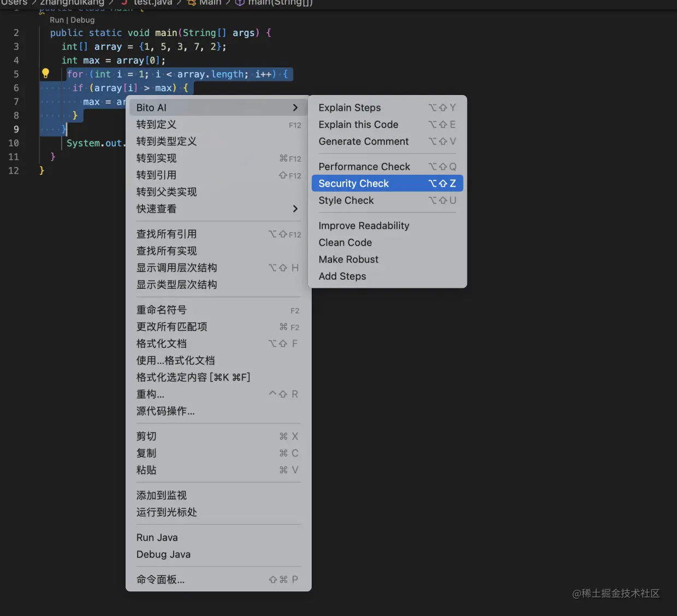Click the lightbulb quick-fix icon on line 5

tap(46, 73)
